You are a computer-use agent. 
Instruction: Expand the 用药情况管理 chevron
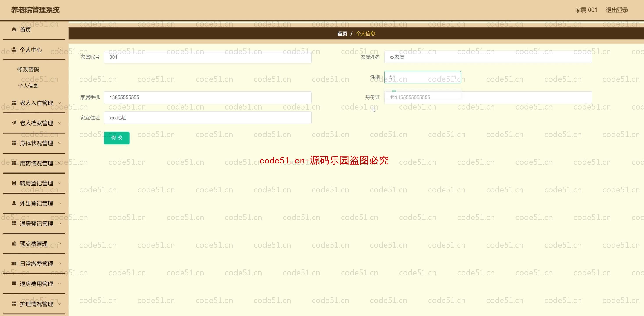pos(60,163)
